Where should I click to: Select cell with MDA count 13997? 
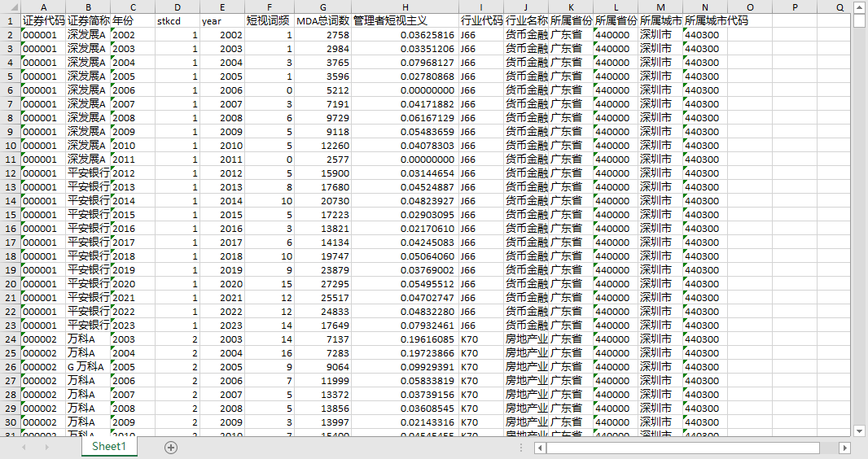click(322, 422)
